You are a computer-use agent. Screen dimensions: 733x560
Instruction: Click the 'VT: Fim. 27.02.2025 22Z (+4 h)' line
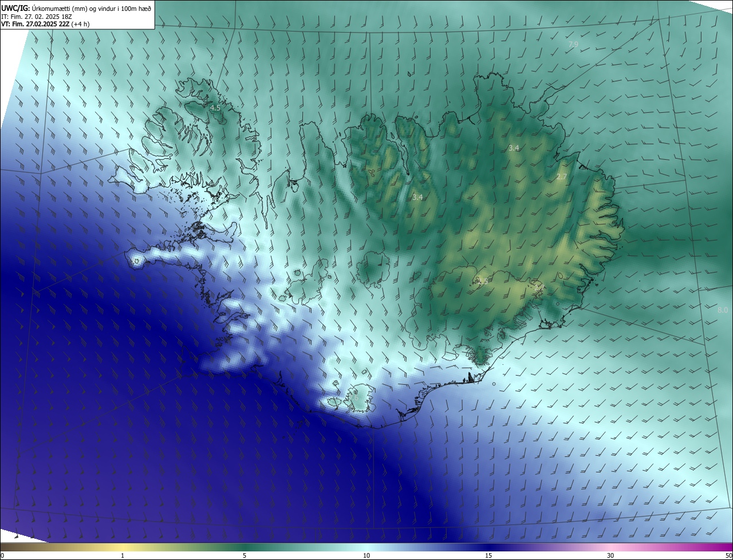[x=45, y=24]
